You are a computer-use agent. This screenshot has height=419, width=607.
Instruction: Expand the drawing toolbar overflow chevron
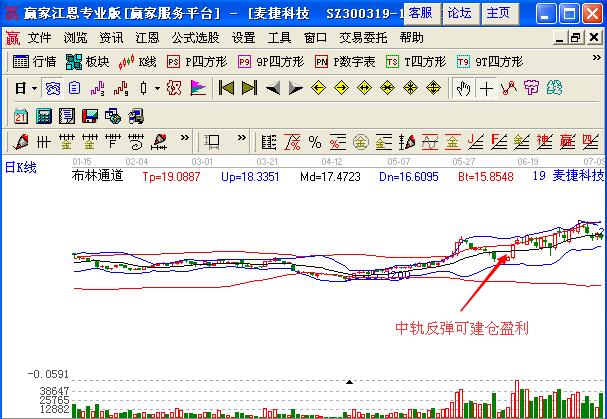(x=183, y=140)
